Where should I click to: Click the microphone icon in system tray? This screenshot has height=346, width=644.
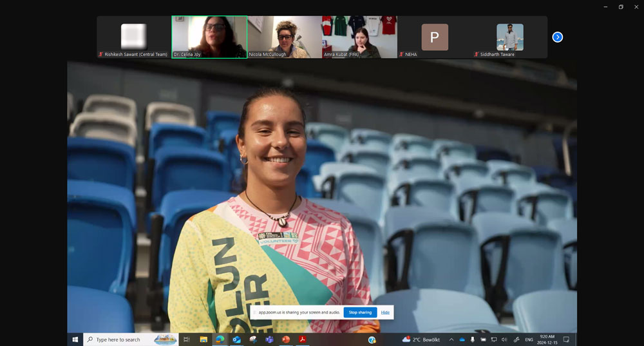[472, 340]
